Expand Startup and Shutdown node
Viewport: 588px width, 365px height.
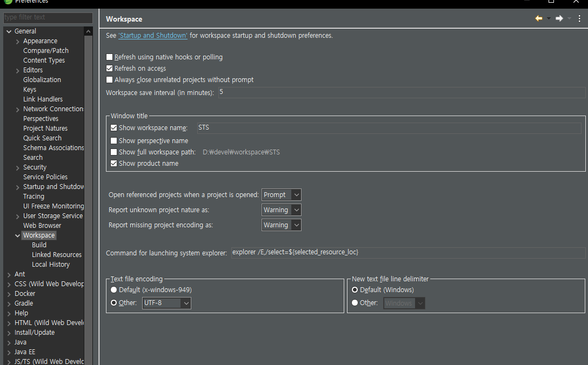coord(18,187)
